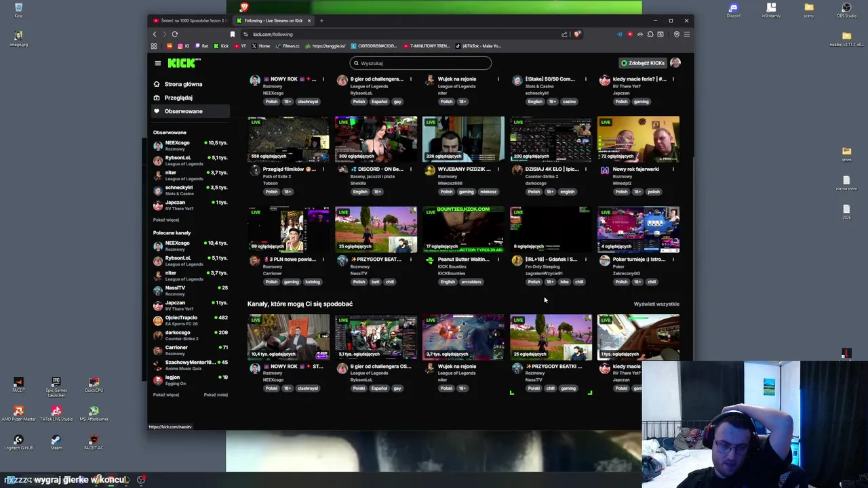
Task: Click the ludolog tag under 3 PLN stream
Action: point(313,282)
